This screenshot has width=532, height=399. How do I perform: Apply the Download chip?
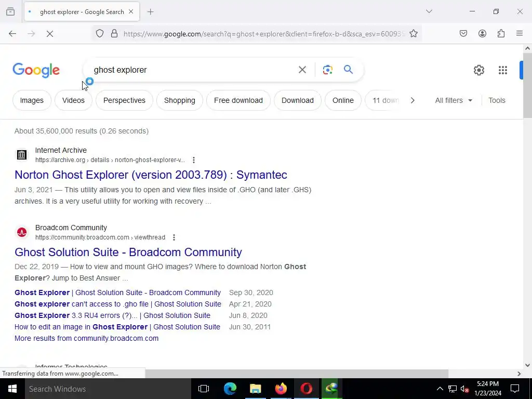298,100
